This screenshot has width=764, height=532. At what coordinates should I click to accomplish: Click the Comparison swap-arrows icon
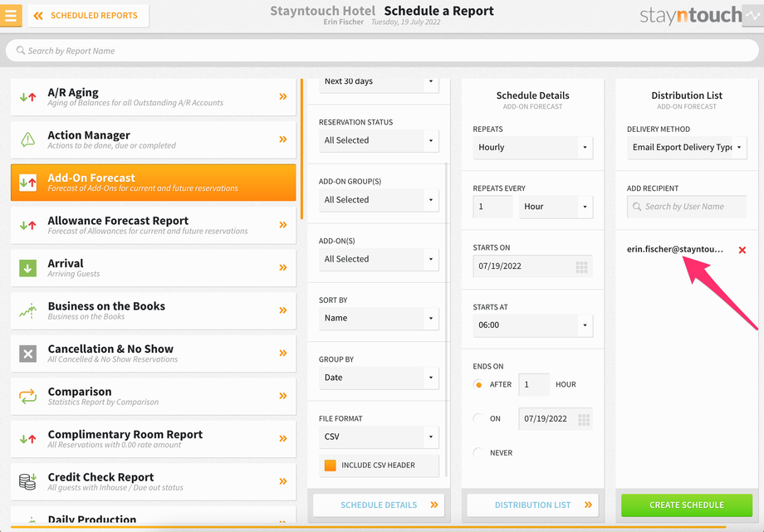point(27,396)
